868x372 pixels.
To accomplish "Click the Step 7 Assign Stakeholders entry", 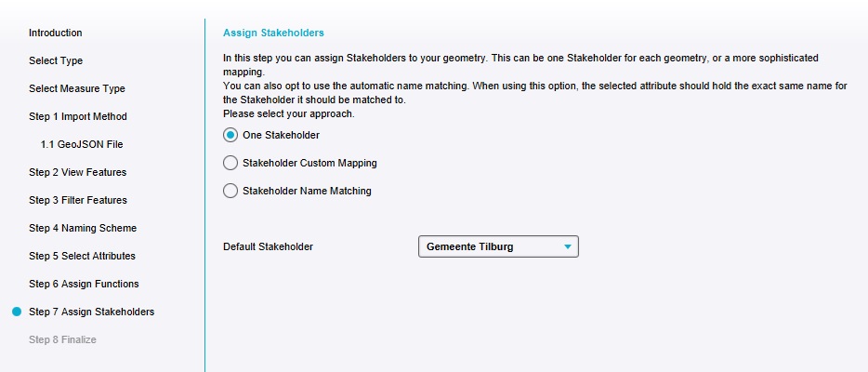I will (91, 312).
